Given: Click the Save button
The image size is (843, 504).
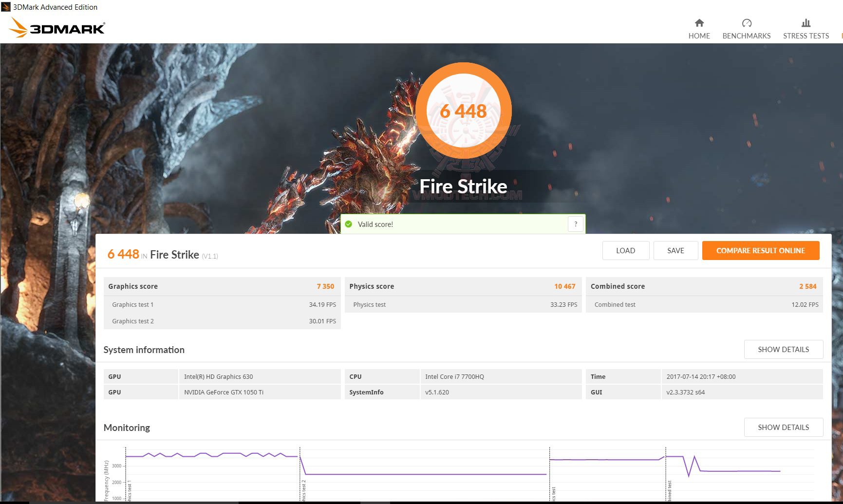Looking at the screenshot, I should [x=675, y=250].
